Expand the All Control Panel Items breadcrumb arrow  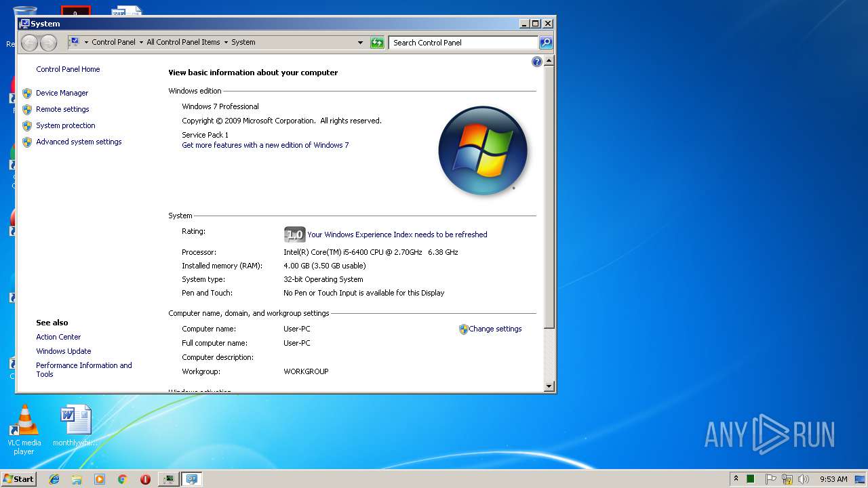(226, 43)
